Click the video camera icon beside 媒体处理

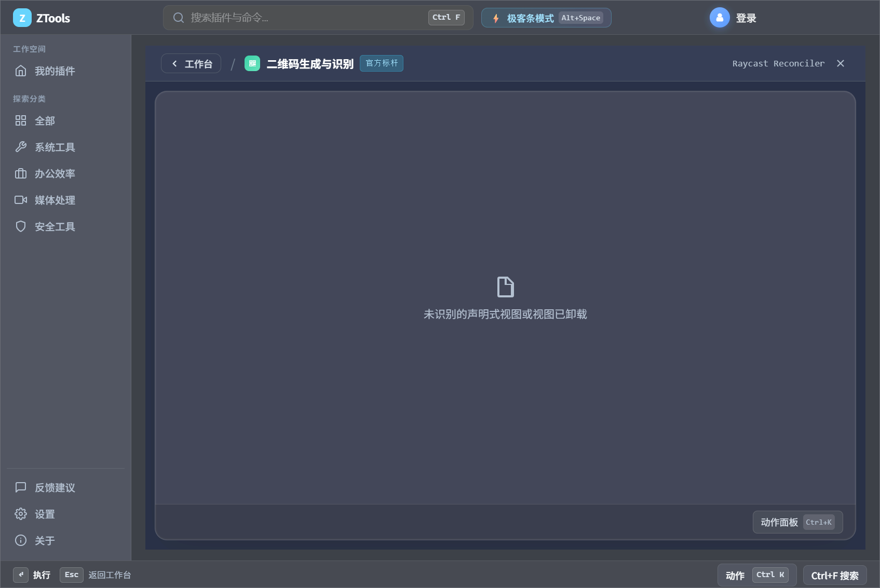pyautogui.click(x=21, y=200)
